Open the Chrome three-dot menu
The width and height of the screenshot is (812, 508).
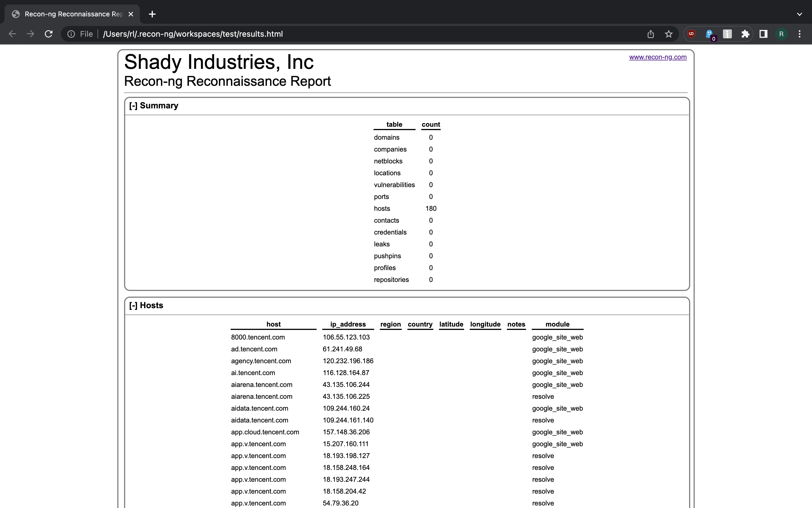click(800, 34)
